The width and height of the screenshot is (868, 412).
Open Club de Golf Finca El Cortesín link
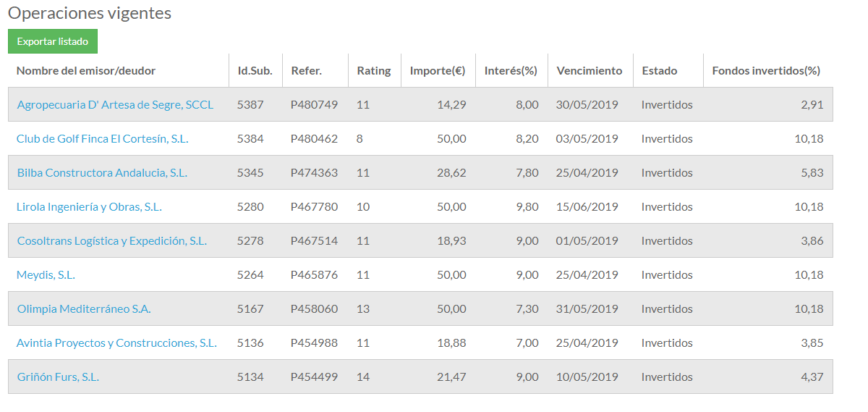pyautogui.click(x=102, y=138)
